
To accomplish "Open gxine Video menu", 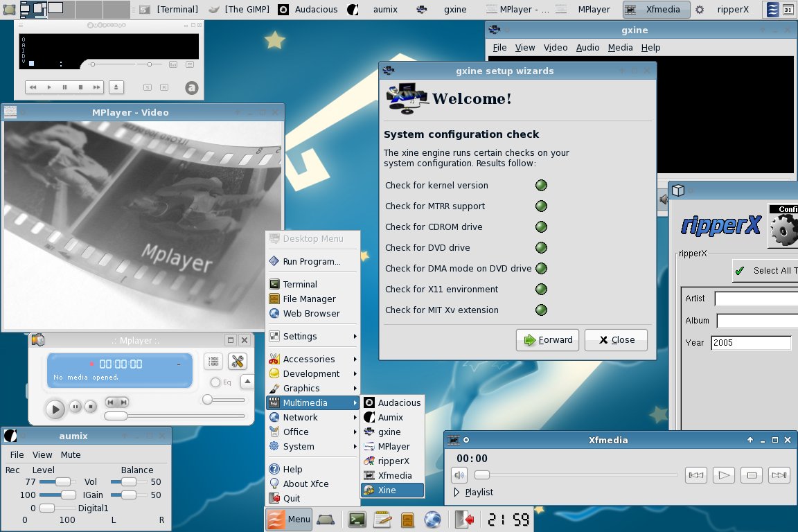I will [x=556, y=47].
